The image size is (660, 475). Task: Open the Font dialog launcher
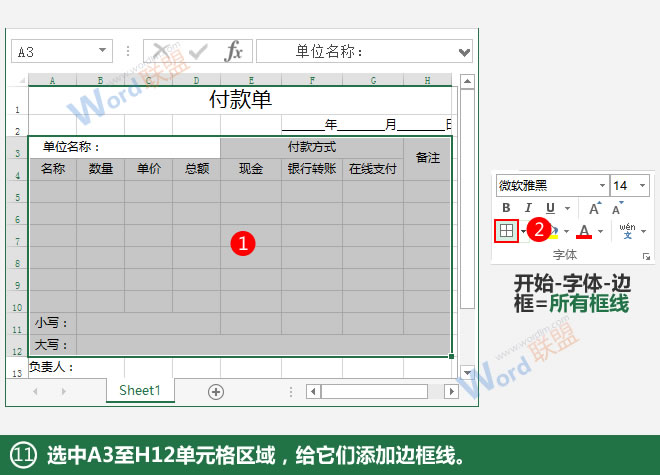[645, 257]
